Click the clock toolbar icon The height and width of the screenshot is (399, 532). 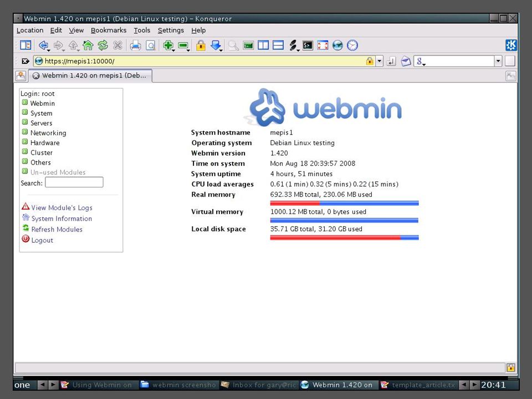pyautogui.click(x=352, y=45)
